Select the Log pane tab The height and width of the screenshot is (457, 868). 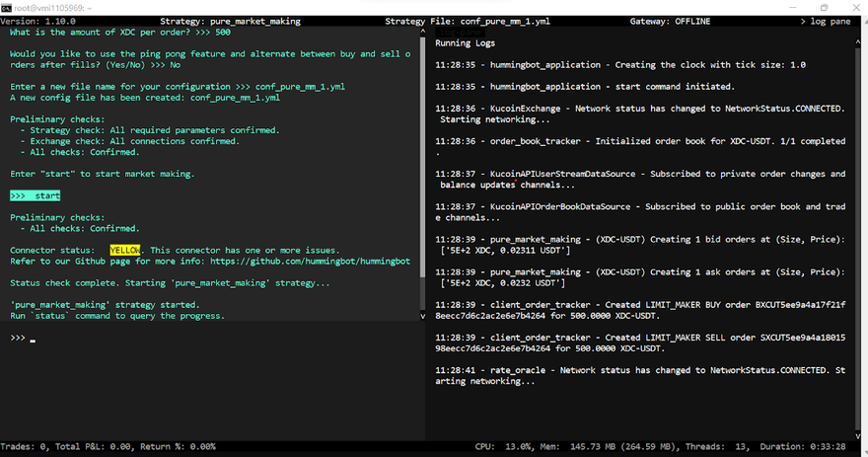coord(460,31)
